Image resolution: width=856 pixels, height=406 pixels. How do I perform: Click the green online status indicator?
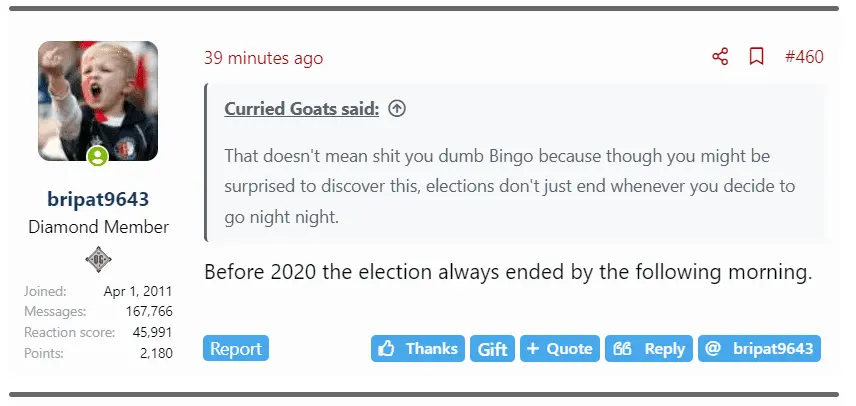tap(97, 156)
